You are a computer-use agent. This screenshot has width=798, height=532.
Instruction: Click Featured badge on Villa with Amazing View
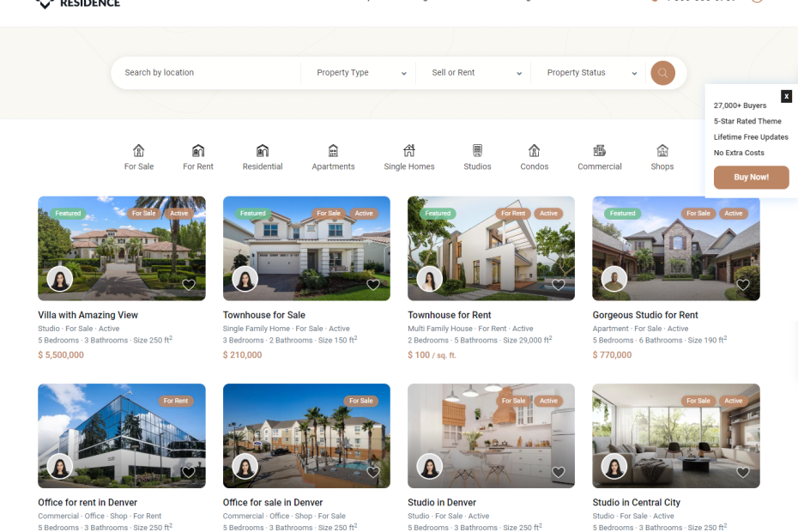click(x=68, y=214)
